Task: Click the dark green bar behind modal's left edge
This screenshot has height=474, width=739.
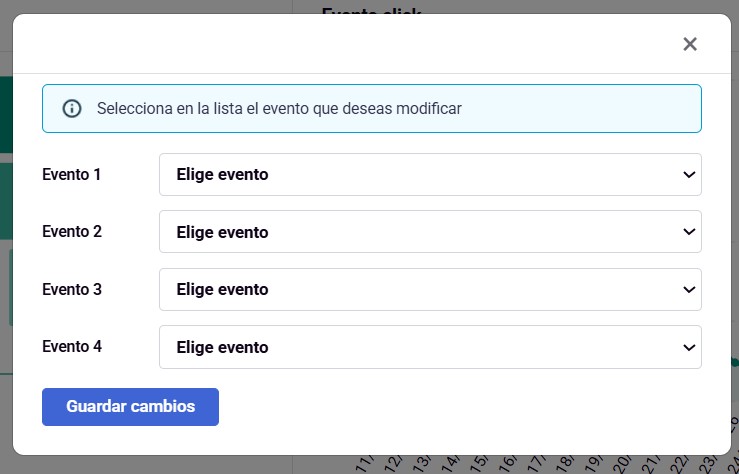Action: pos(6,114)
